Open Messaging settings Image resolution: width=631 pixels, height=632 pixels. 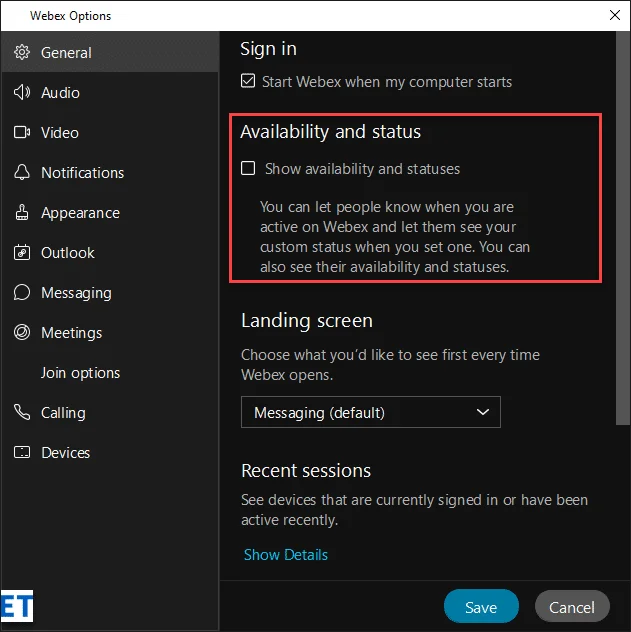click(110, 292)
